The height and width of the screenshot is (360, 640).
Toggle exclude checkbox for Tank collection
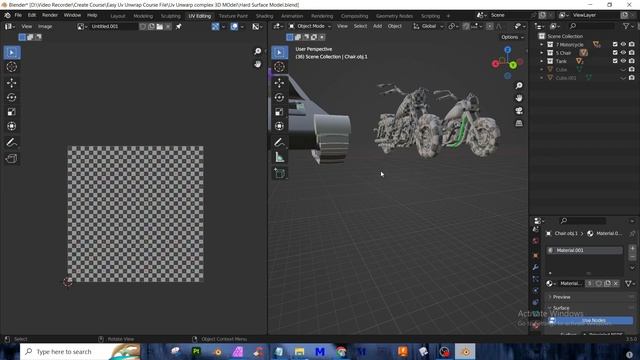[x=615, y=61]
